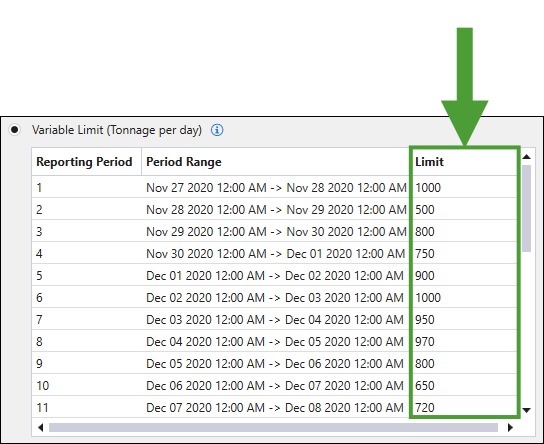Screen dimensions: 544x444
Task: Click the Period Range column header
Action: [x=275, y=162]
